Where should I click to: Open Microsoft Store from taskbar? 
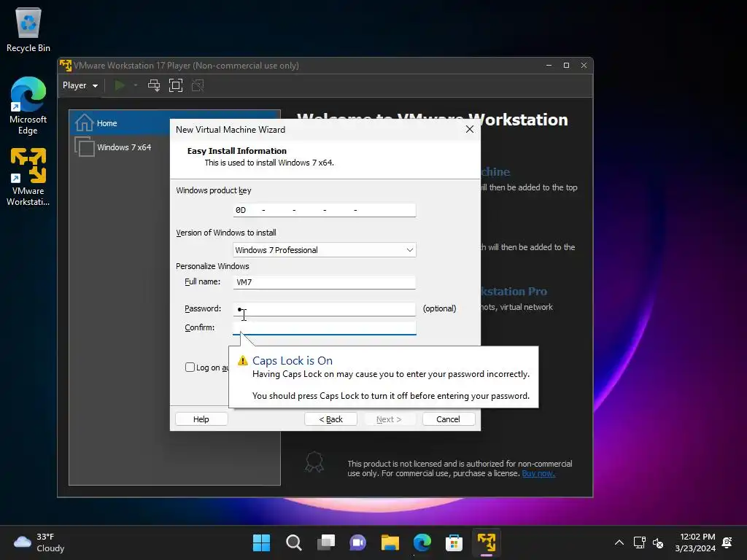[454, 542]
